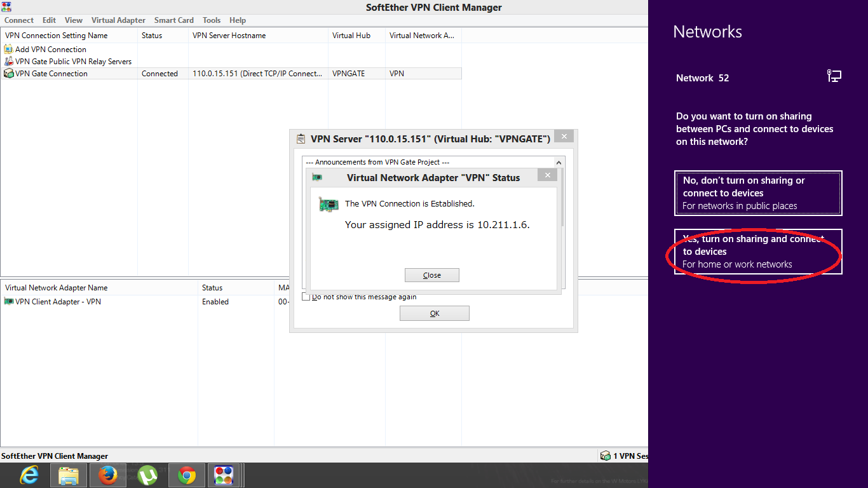Click the icon in VPN Server dialog title bar
This screenshot has width=868, height=488.
pos(301,139)
